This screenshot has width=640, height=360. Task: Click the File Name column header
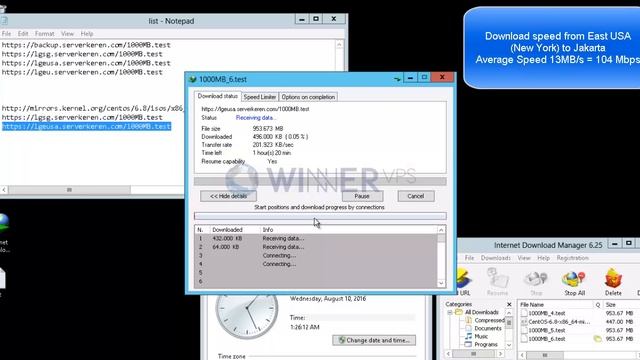click(x=555, y=305)
